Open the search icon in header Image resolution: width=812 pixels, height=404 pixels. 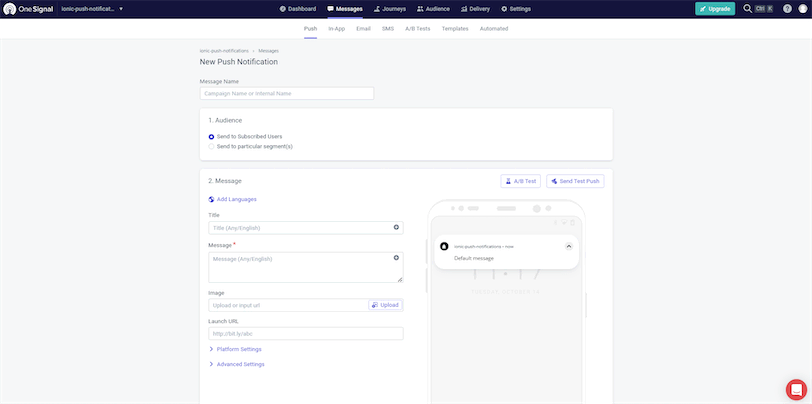747,8
